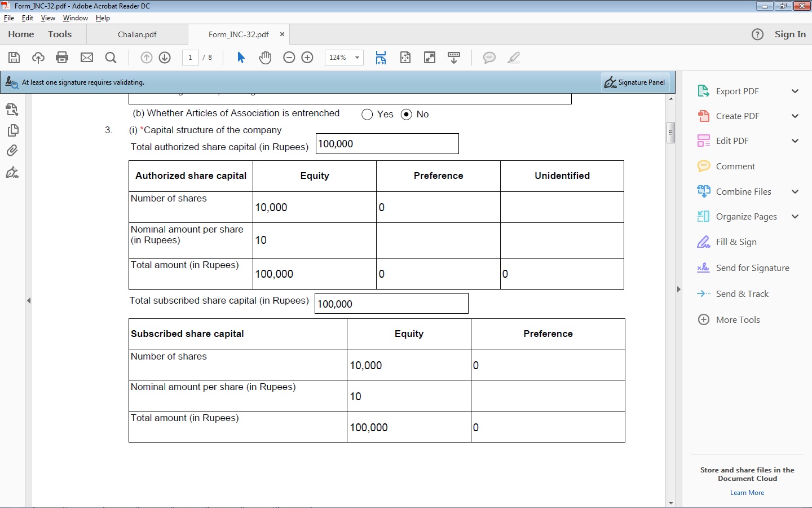This screenshot has width=812, height=508.
Task: Select the Hand tool for panning
Action: pos(265,57)
